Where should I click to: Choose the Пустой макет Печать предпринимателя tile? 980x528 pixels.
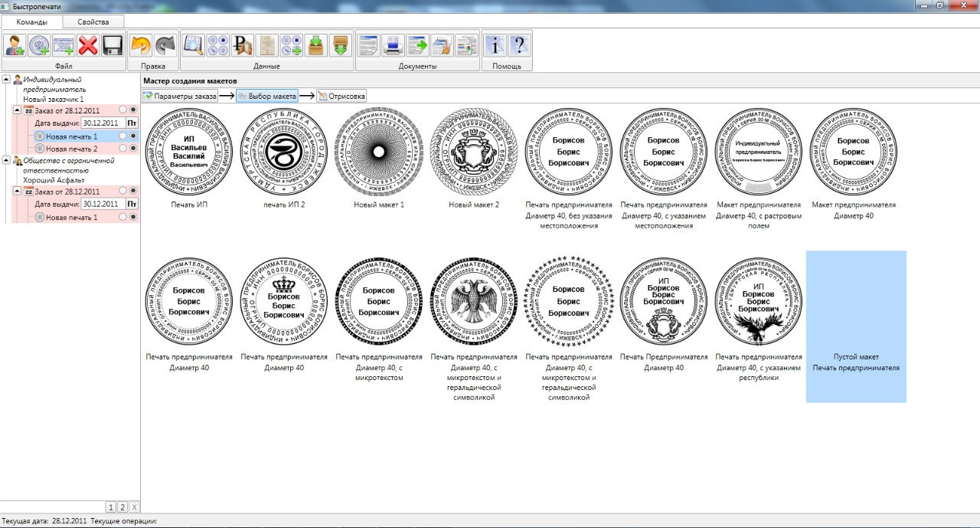856,326
